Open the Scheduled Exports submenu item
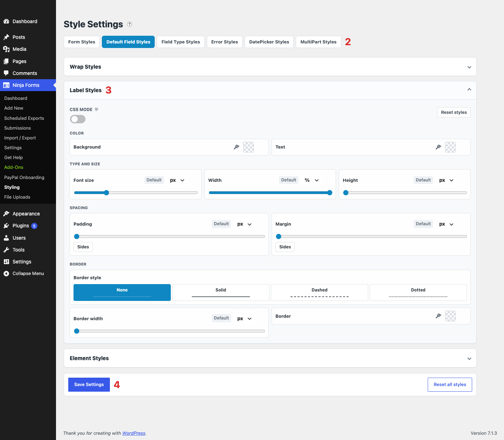 [x=24, y=118]
